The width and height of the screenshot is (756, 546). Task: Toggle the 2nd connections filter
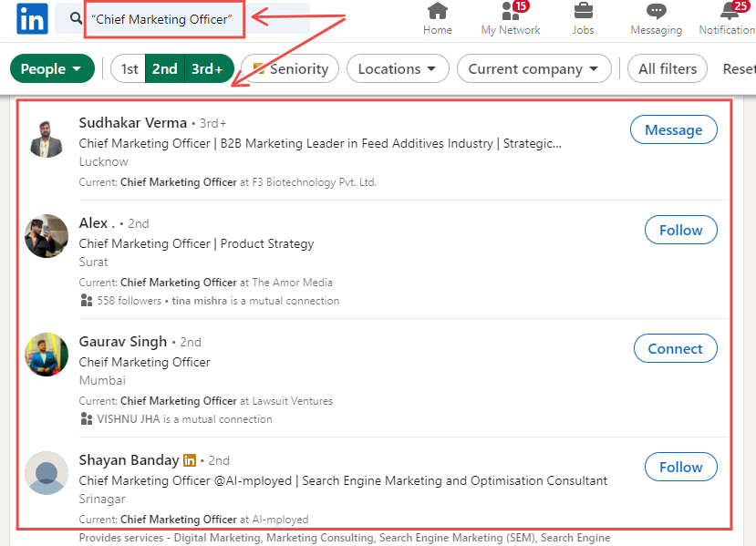[x=165, y=69]
